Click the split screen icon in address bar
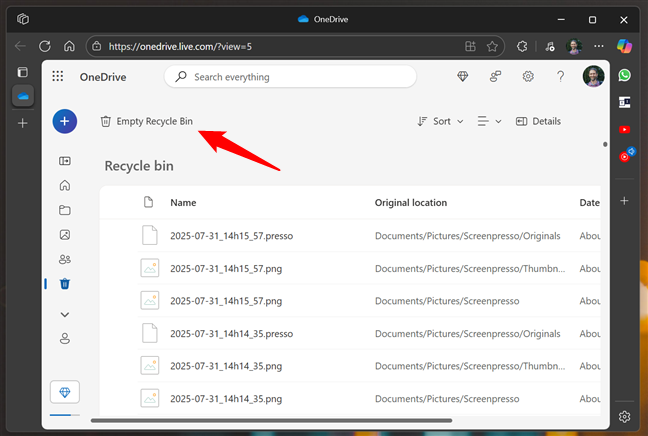Viewport: 648px width, 436px height. [470, 46]
